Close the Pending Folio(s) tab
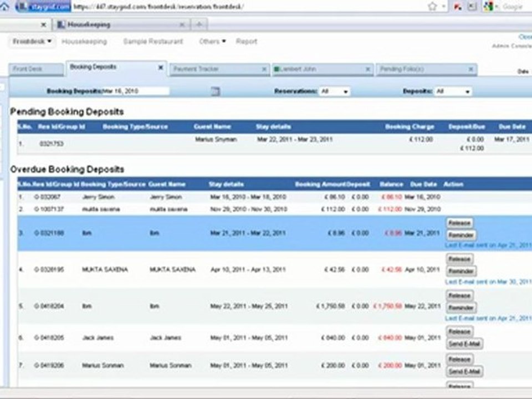This screenshot has height=399, width=532. [x=471, y=69]
